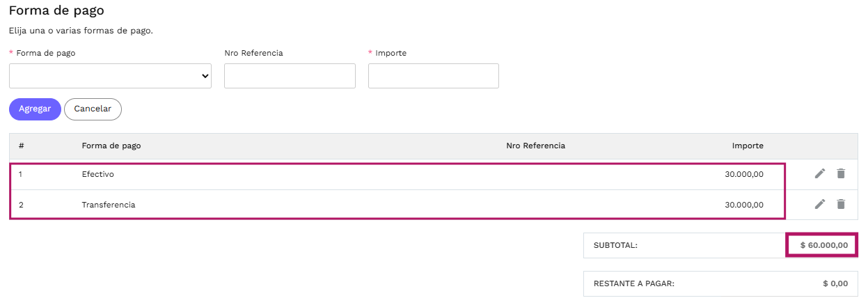Click the 30.000,00 amount in Transferencia row
The width and height of the screenshot is (868, 305).
pos(744,205)
